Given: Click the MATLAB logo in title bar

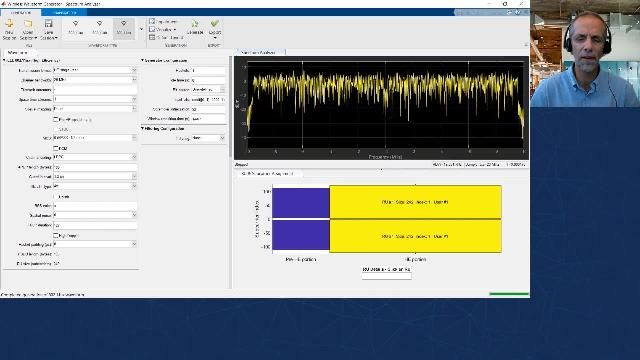Looking at the screenshot, I should pos(4,4).
